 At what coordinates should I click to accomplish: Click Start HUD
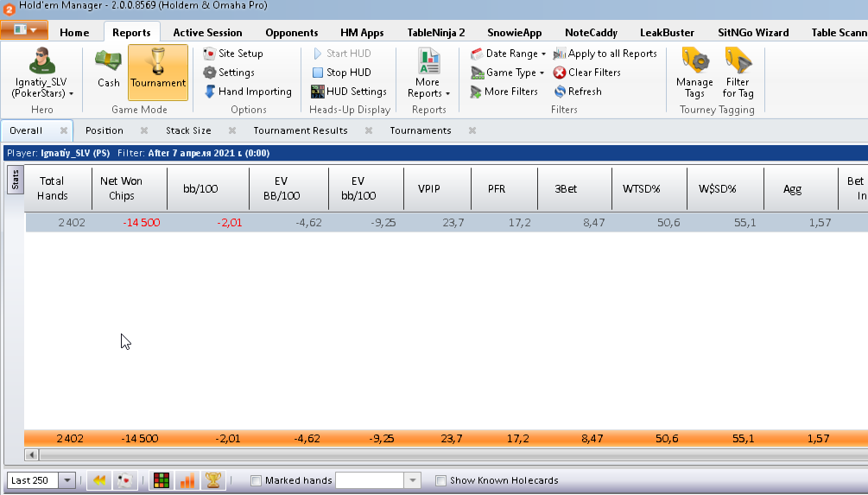341,54
